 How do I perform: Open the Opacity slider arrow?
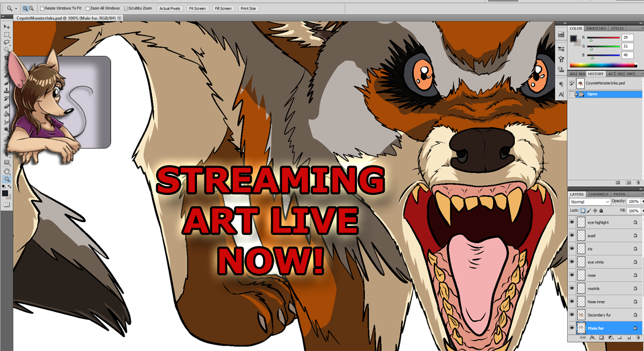click(643, 201)
